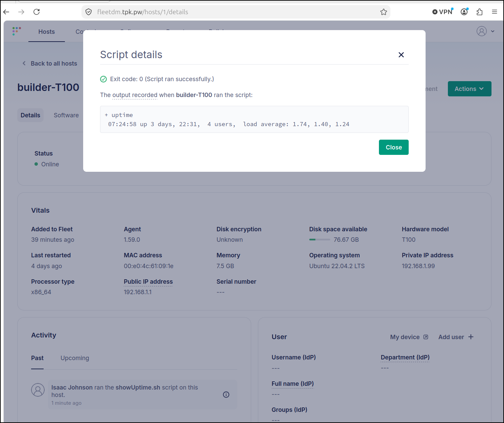
Task: Switch to the Upcoming activity tab
Action: pyautogui.click(x=75, y=358)
